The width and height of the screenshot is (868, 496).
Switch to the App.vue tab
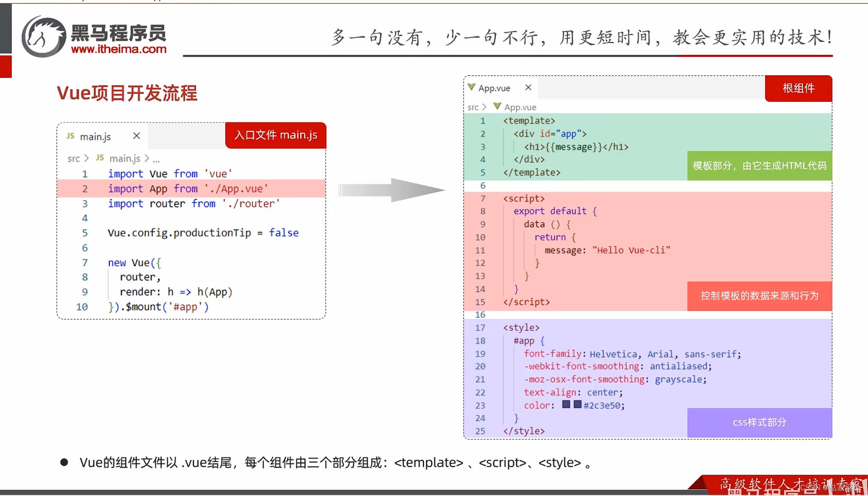pyautogui.click(x=494, y=88)
